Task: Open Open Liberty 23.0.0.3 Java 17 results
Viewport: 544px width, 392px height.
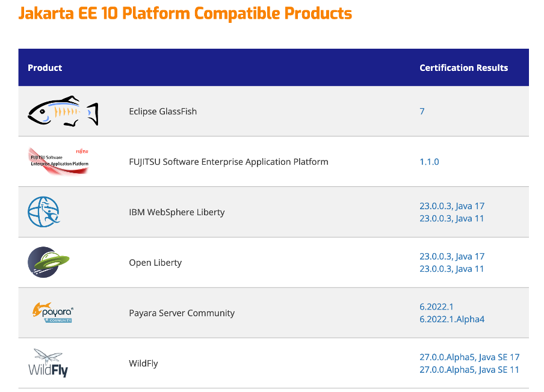Action: pos(452,256)
